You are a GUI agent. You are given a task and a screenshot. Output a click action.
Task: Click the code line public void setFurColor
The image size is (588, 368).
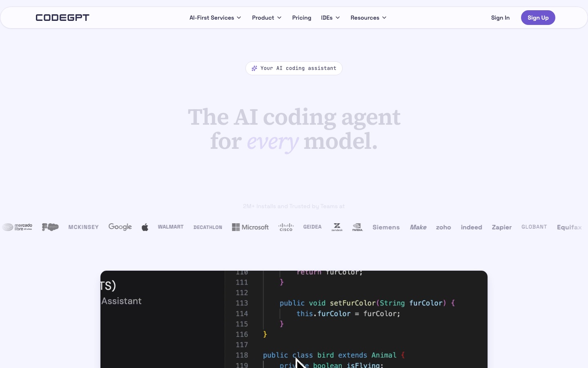pyautogui.click(x=367, y=303)
